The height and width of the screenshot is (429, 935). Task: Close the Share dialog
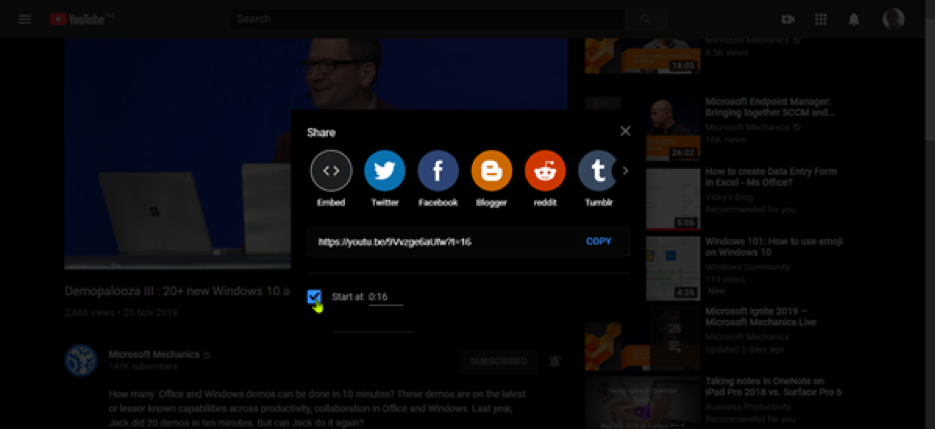coord(625,131)
